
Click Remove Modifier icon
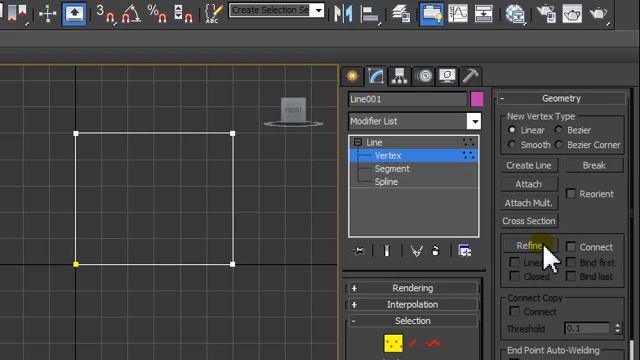click(x=436, y=251)
